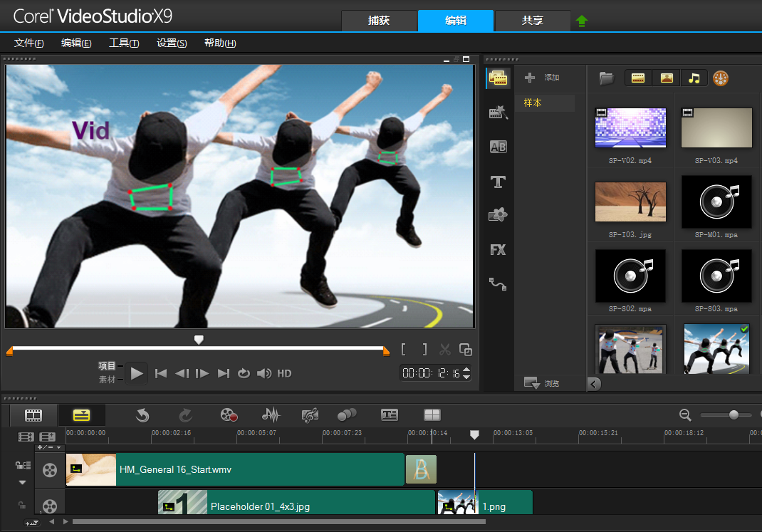Collapse the library panel with arrow button
Viewport: 762px width, 532px height.
(x=594, y=384)
